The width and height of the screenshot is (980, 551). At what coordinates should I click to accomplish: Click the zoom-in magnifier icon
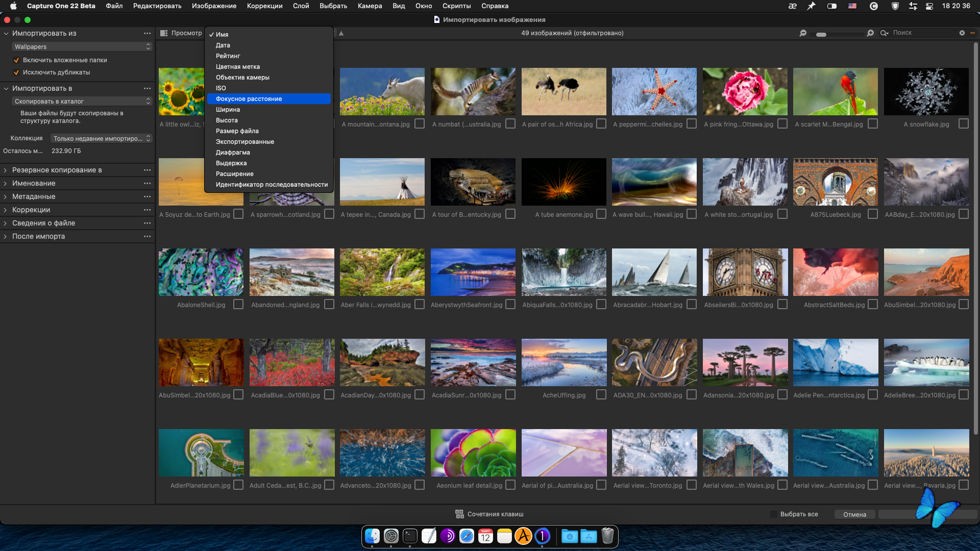pyautogui.click(x=870, y=33)
